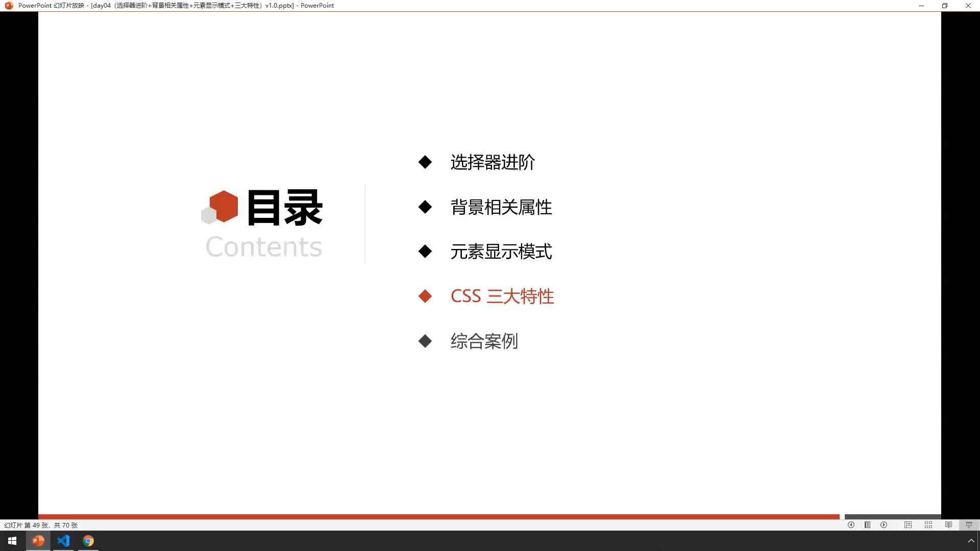This screenshot has height=551, width=980.
Task: Click the PowerPoint taskbar icon
Action: coord(38,541)
